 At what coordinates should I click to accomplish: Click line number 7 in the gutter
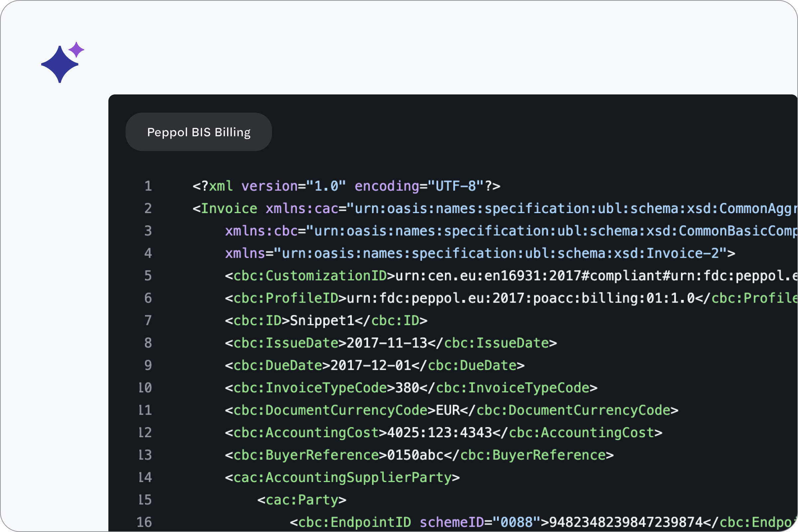[148, 320]
